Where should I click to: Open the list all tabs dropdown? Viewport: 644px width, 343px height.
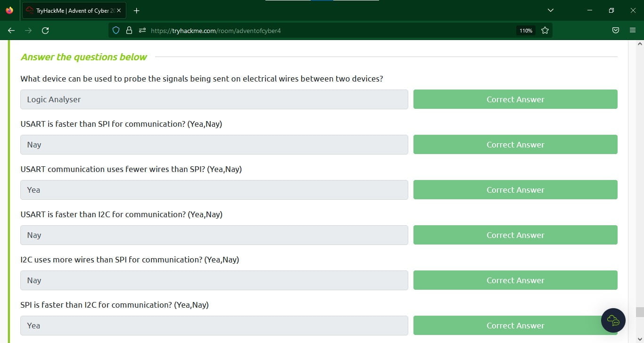[550, 10]
